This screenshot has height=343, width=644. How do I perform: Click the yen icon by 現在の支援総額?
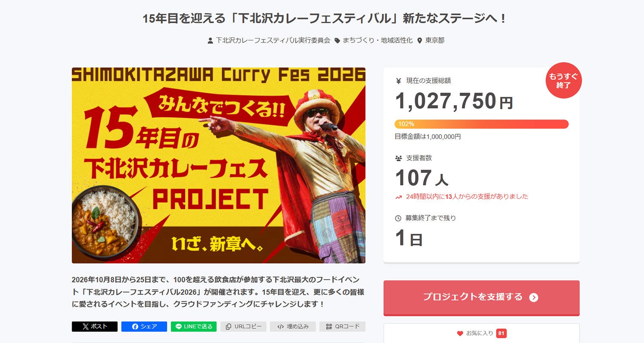pyautogui.click(x=398, y=81)
